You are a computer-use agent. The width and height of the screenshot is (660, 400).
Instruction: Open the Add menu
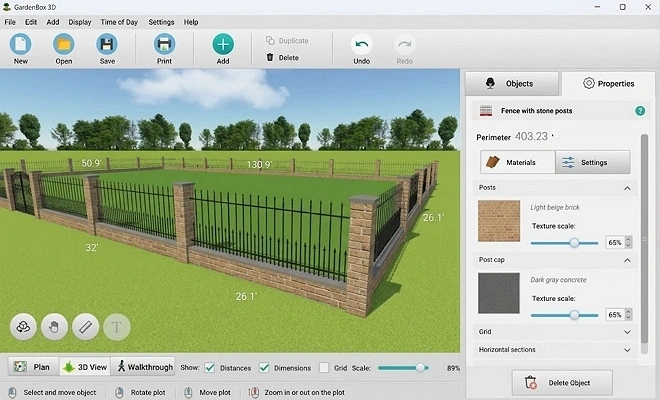point(53,22)
